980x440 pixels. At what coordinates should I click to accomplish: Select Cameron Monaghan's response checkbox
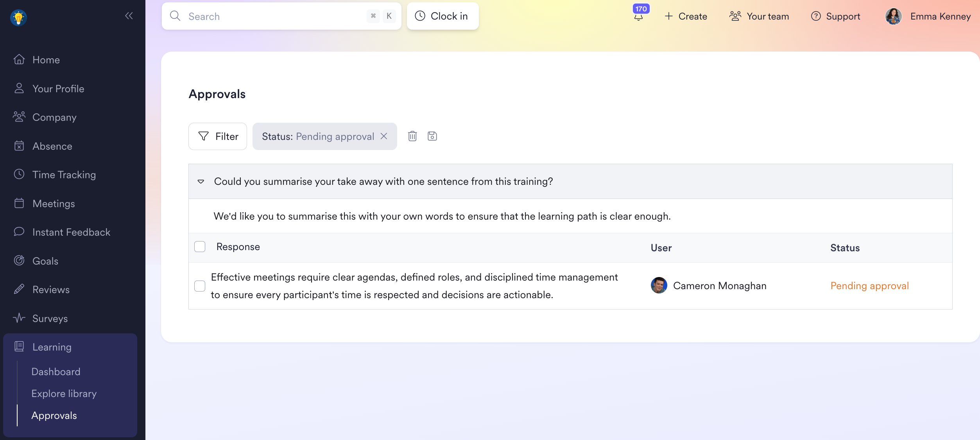(200, 286)
